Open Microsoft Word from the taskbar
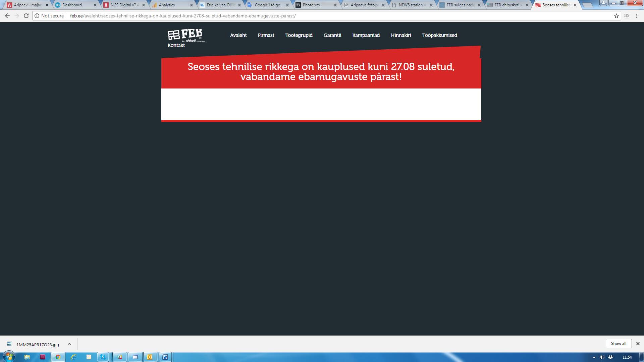 point(165,357)
